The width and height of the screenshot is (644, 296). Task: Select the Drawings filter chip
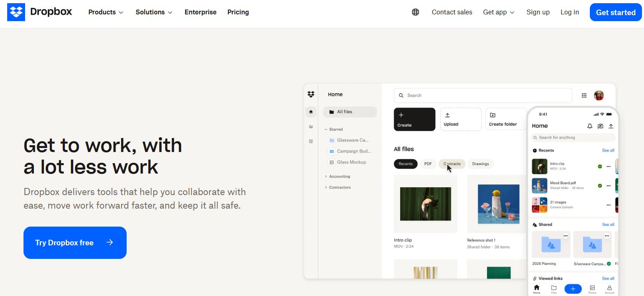pyautogui.click(x=481, y=164)
